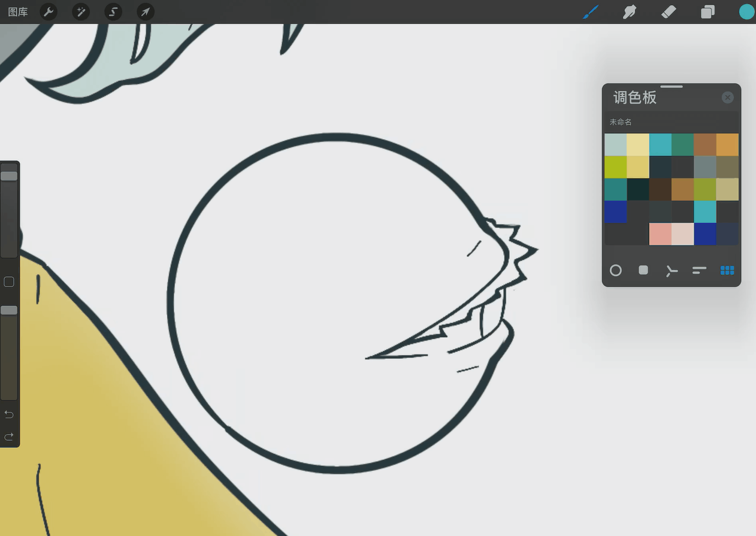
Task: Click the Undo arrow on the sidebar
Action: pyautogui.click(x=9, y=414)
